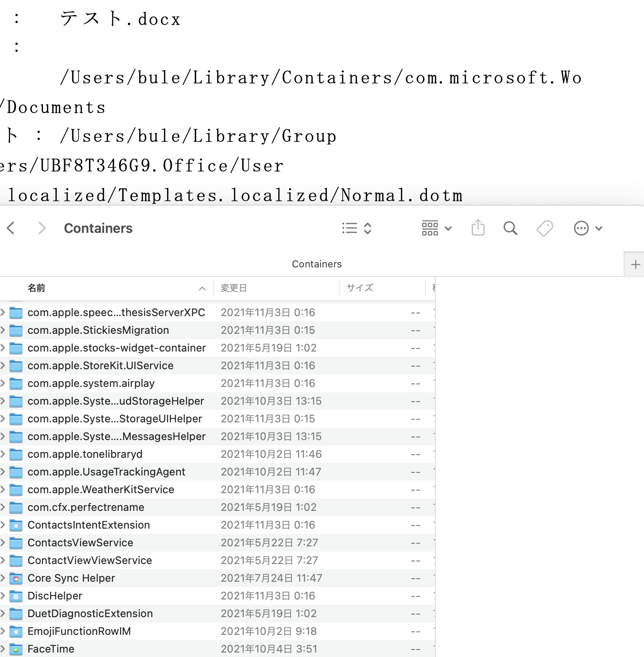
Task: Select the DiscHelper folder
Action: [x=55, y=596]
